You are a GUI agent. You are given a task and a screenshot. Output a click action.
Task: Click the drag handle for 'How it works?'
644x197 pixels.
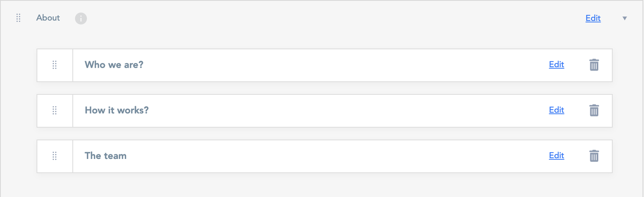55,111
